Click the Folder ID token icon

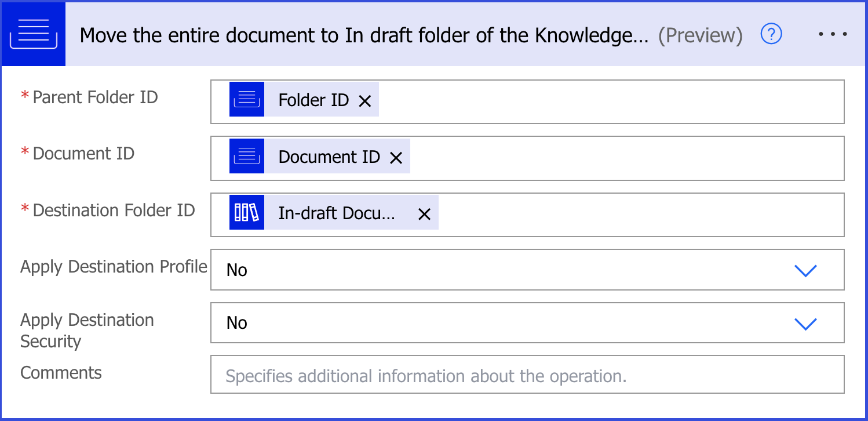point(247,100)
